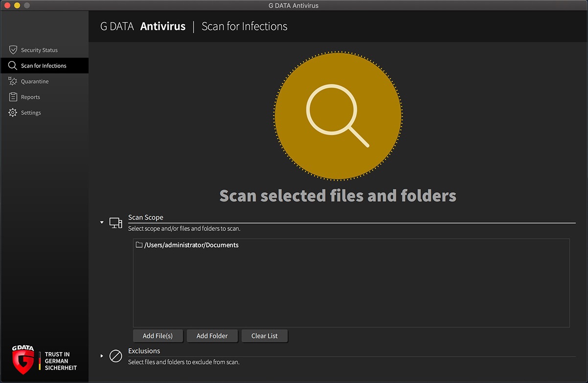The width and height of the screenshot is (588, 383).
Task: Click the Scan Scope heading text
Action: pyautogui.click(x=146, y=217)
